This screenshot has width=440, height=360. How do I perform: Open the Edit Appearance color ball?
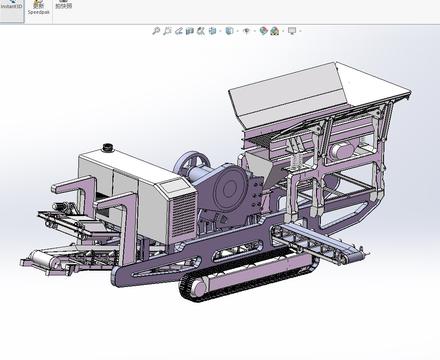pyautogui.click(x=264, y=31)
